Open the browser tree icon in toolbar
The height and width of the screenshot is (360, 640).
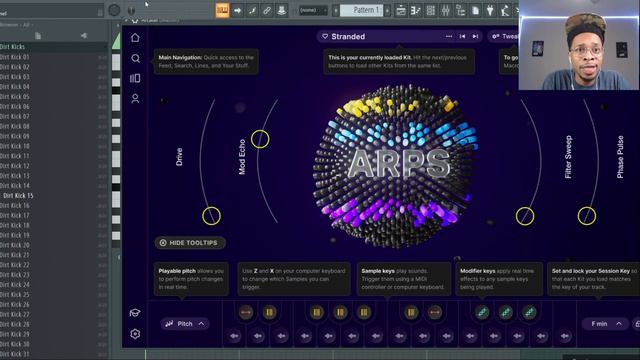460,10
